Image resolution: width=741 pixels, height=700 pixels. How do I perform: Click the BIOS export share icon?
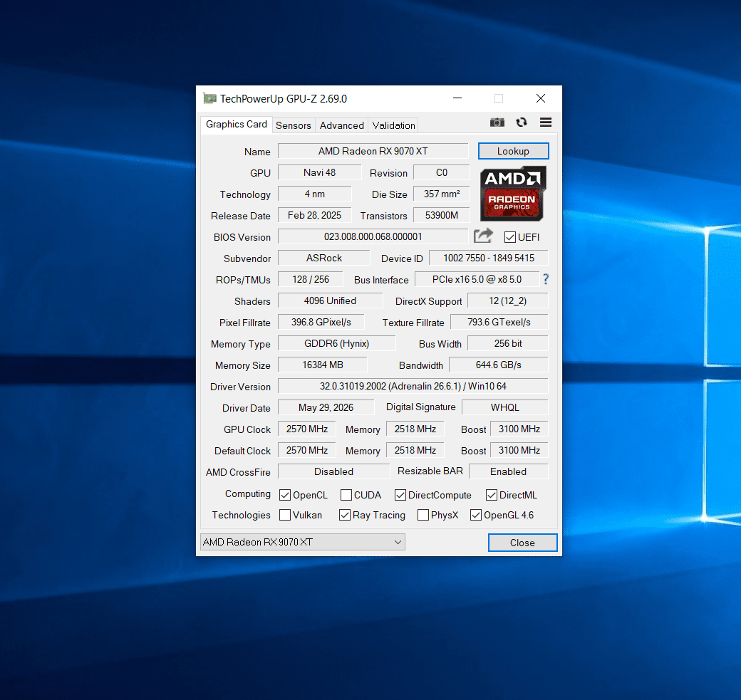click(x=483, y=236)
